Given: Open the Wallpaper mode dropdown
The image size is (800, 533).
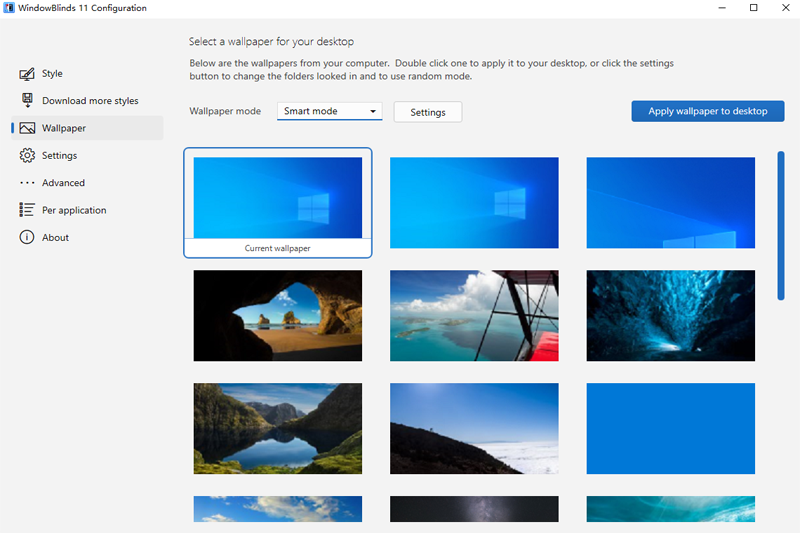Looking at the screenshot, I should 329,112.
